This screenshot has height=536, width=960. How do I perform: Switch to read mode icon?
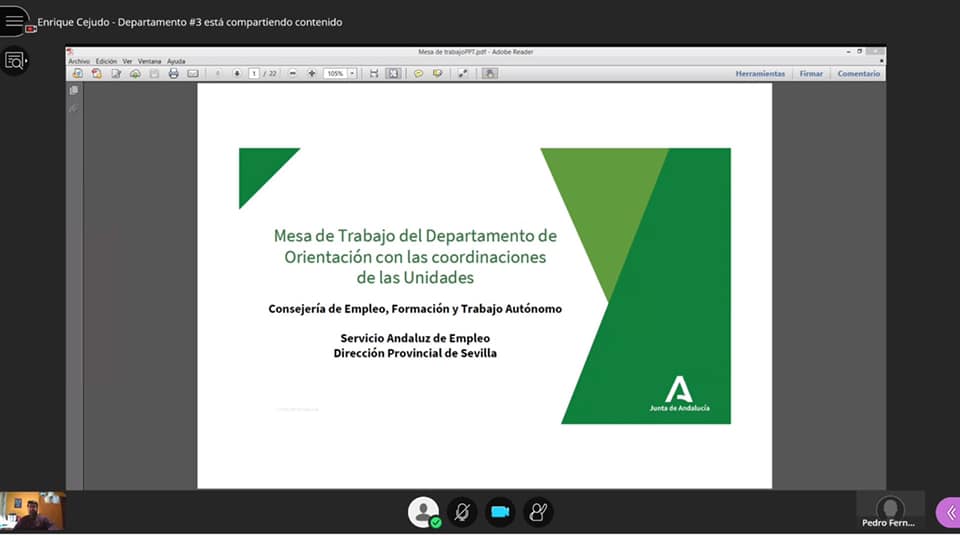coord(463,74)
